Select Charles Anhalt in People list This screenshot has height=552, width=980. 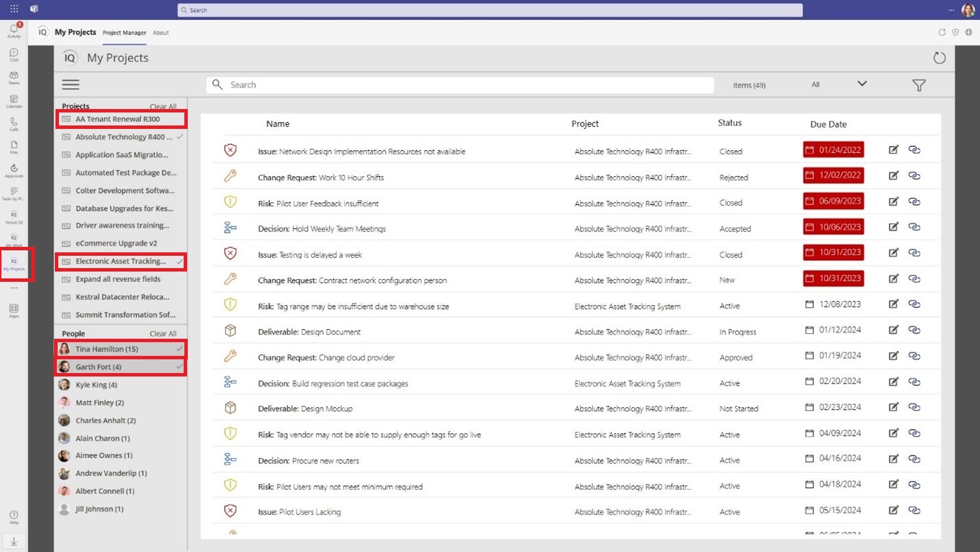(x=121, y=420)
